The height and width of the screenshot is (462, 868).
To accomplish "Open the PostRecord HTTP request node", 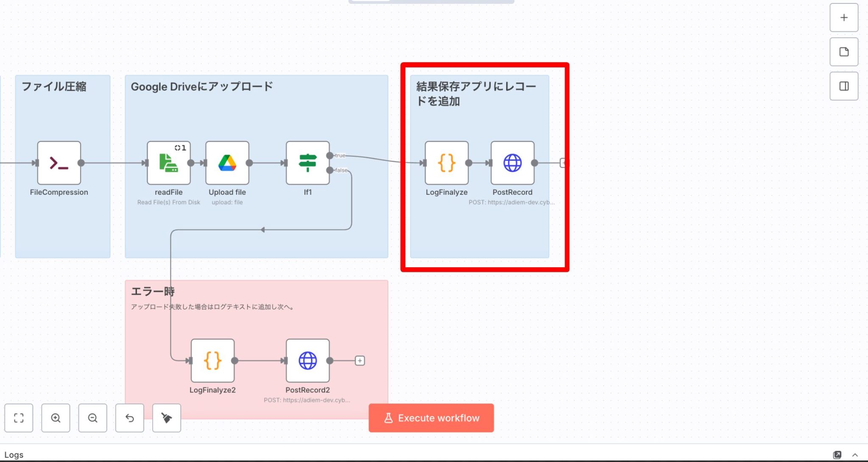I will click(x=512, y=163).
